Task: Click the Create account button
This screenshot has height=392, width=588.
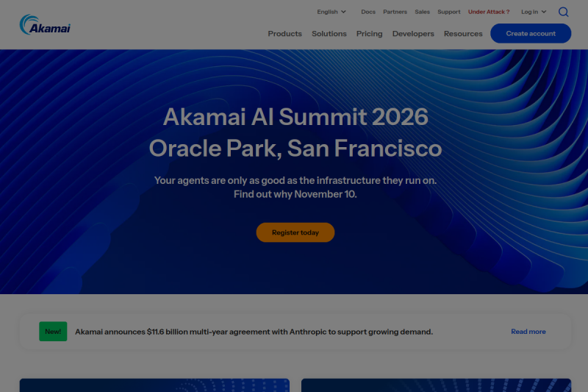Action: click(x=531, y=33)
